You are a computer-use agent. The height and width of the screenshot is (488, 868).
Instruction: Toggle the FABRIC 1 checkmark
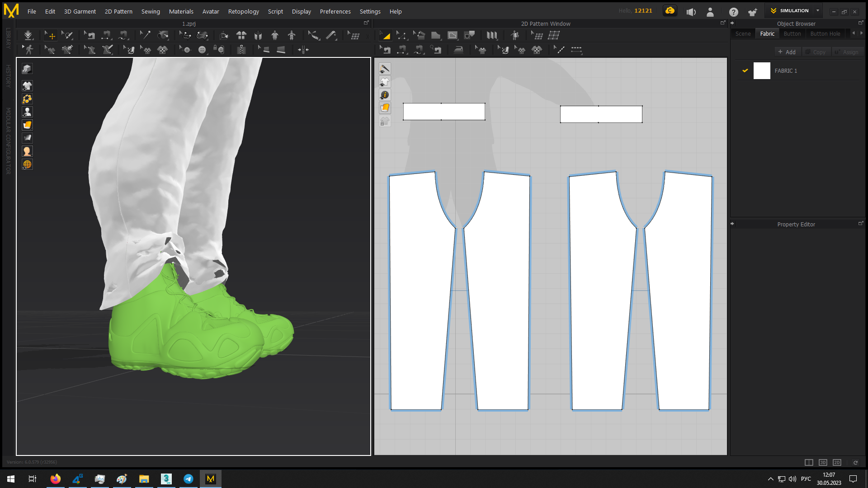[745, 70]
